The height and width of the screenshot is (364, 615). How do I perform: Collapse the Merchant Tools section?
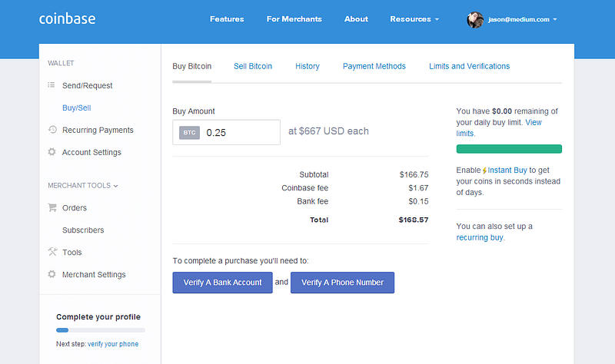pos(83,185)
